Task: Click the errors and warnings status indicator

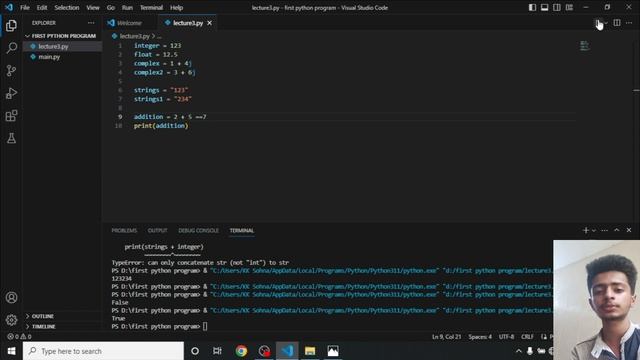Action: pos(19,337)
